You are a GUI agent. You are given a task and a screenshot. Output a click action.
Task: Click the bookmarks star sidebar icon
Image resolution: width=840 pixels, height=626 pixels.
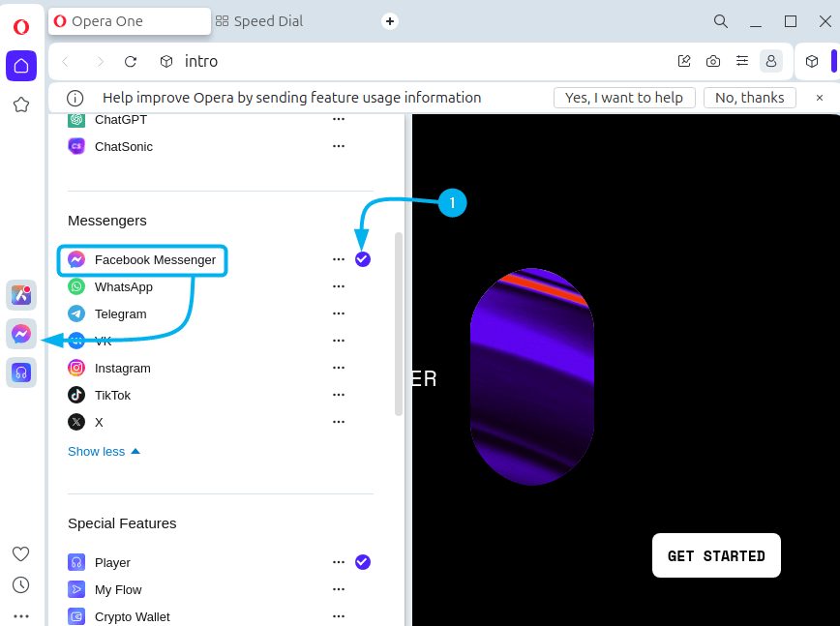21,104
